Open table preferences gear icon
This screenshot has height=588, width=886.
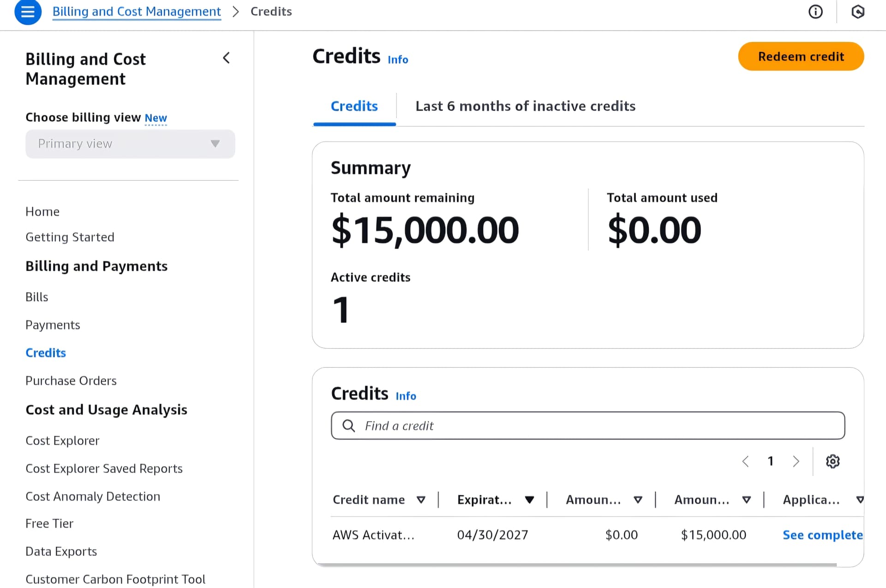pos(832,461)
